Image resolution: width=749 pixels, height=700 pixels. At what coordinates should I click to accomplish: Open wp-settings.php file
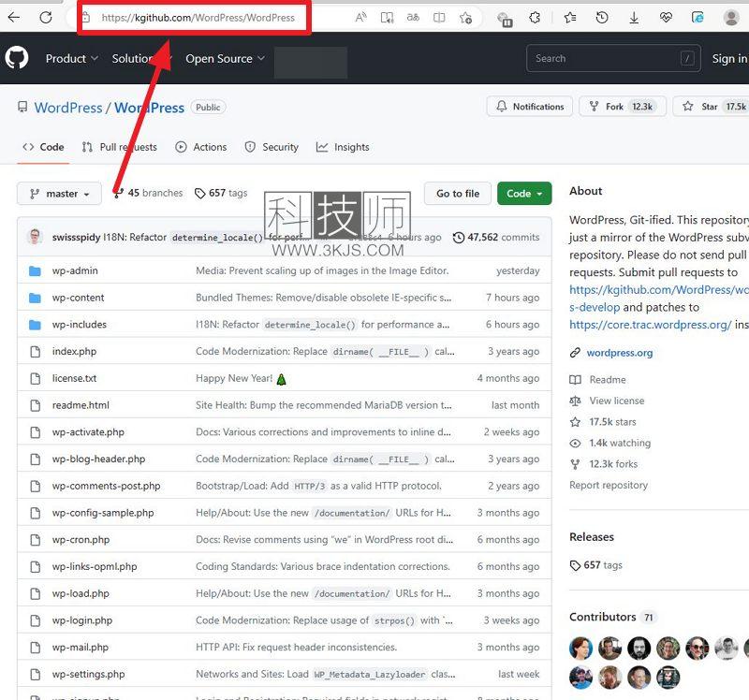click(88, 674)
